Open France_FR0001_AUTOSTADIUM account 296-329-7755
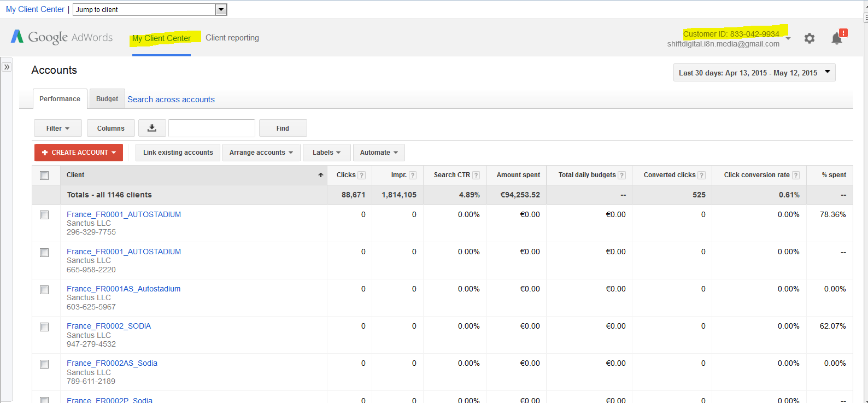Viewport: 868px width, 403px height. (124, 214)
